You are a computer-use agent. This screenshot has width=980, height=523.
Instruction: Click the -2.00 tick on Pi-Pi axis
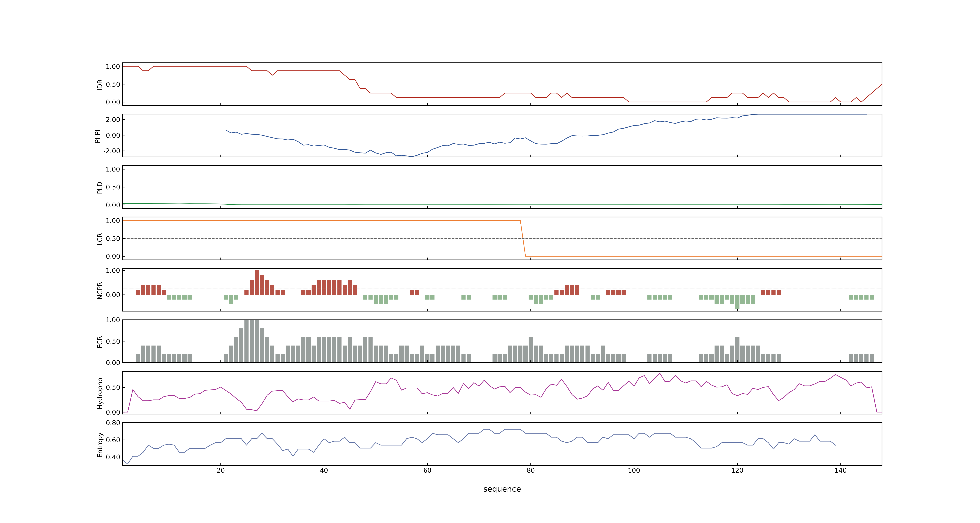[x=111, y=151]
